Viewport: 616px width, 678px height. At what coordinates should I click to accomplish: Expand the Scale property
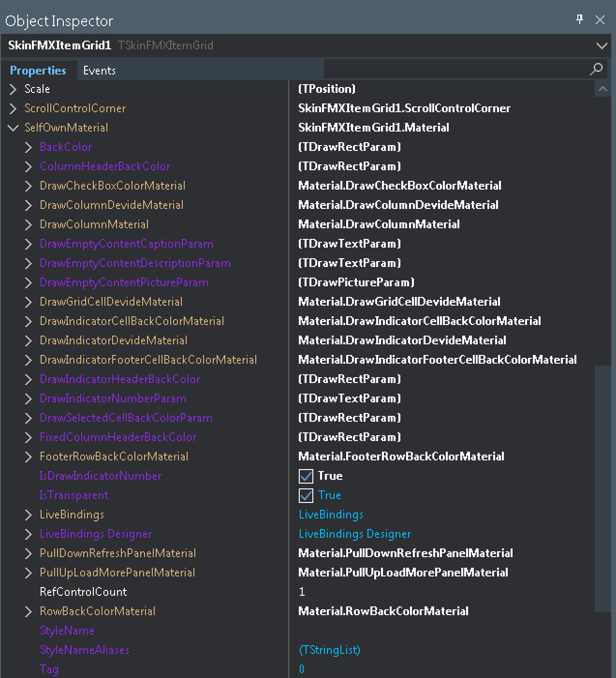tap(13, 89)
